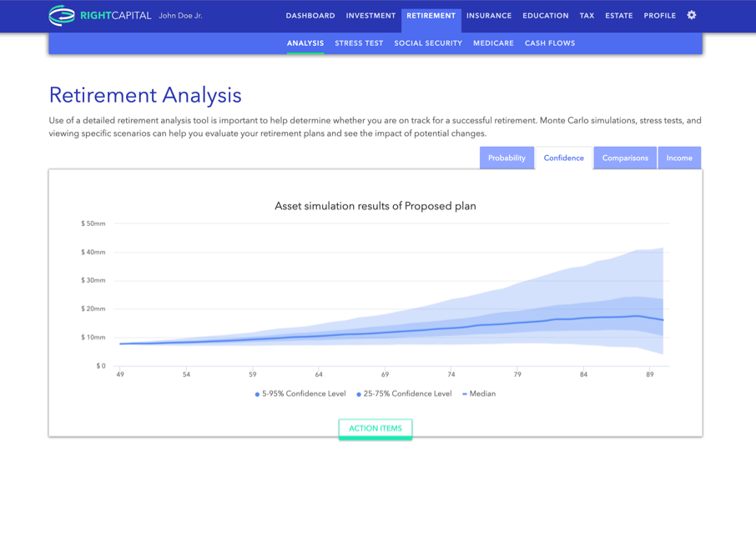This screenshot has width=756, height=543.
Task: Open the settings gear icon
Action: tap(692, 15)
